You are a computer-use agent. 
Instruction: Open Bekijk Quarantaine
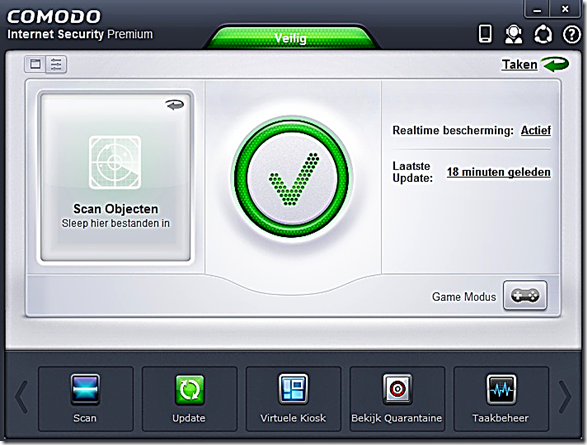tap(397, 399)
